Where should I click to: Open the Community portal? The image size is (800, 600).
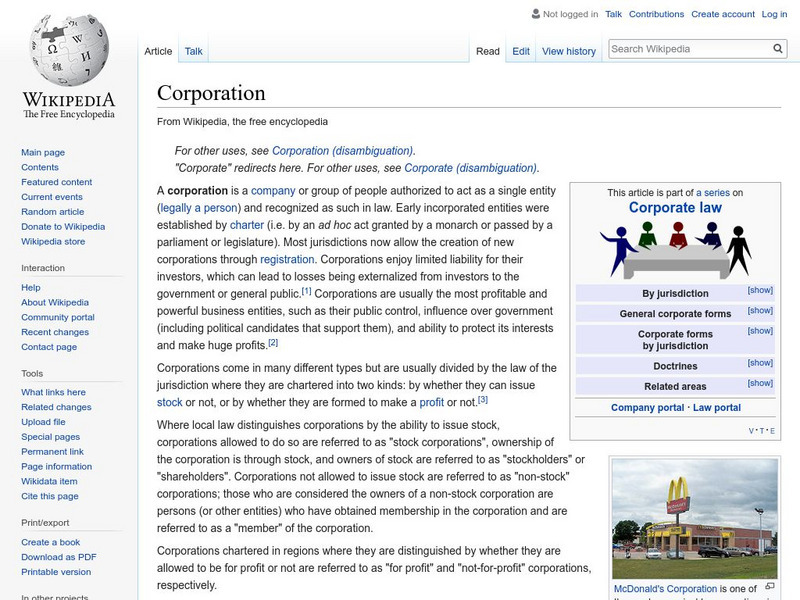click(x=58, y=317)
